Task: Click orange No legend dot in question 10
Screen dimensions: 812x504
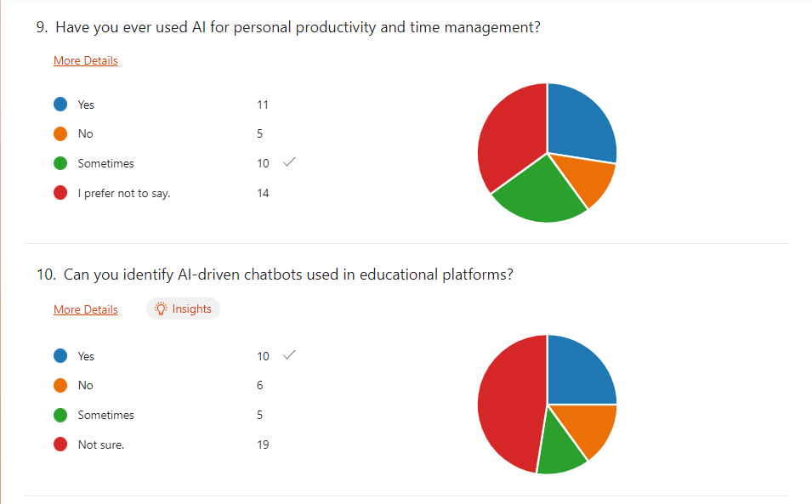Action: pos(60,385)
